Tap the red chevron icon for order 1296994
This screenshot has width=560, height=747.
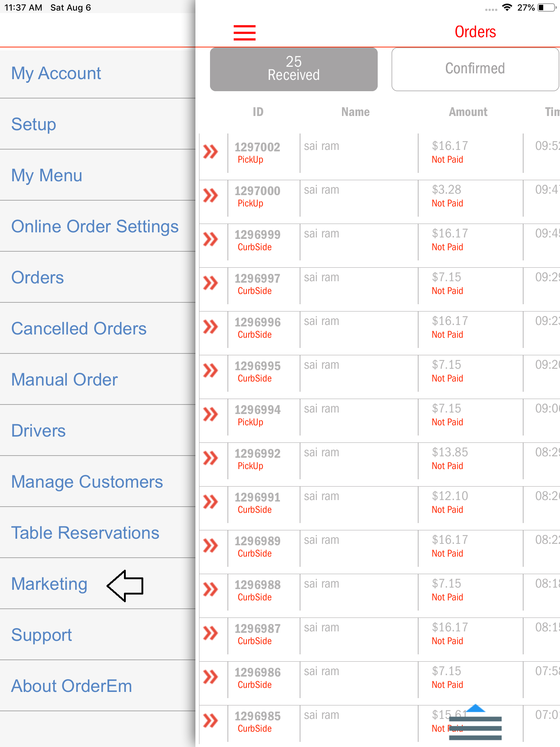tap(211, 414)
